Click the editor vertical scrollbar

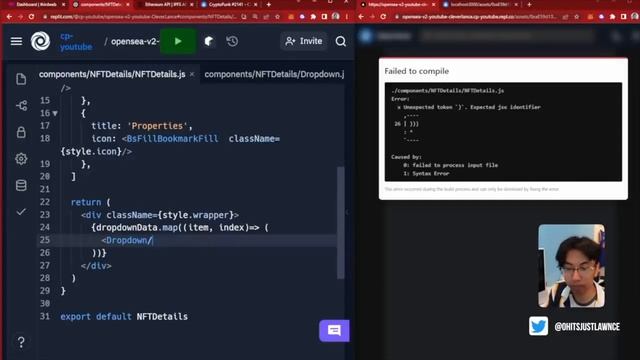(340, 223)
